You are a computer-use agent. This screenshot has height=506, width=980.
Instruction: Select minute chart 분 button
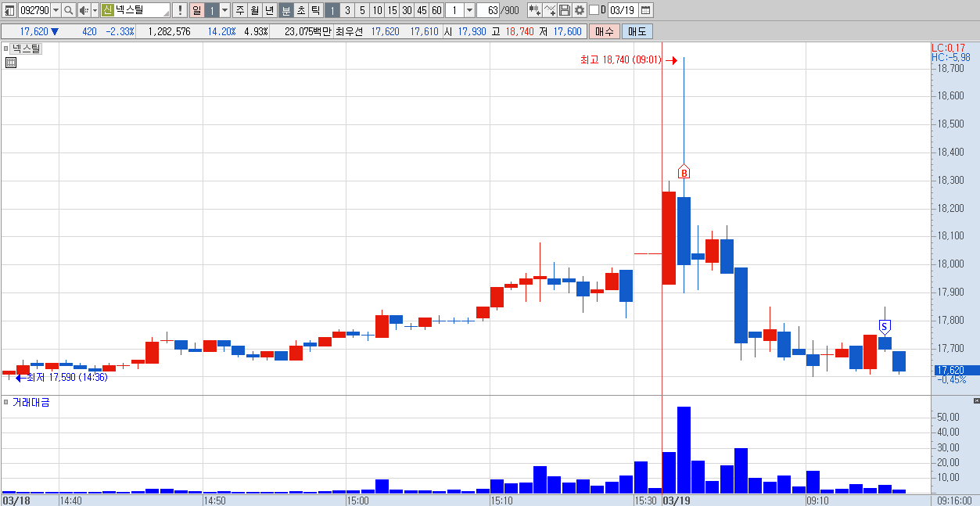[x=285, y=10]
